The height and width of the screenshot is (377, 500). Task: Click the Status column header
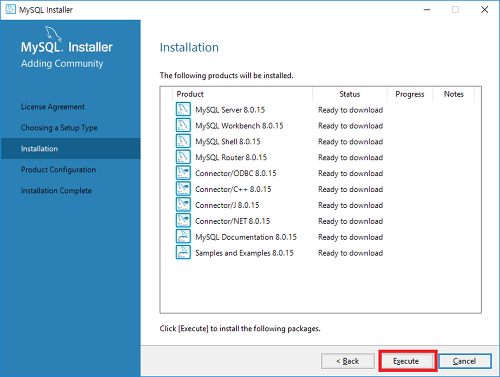pos(350,94)
